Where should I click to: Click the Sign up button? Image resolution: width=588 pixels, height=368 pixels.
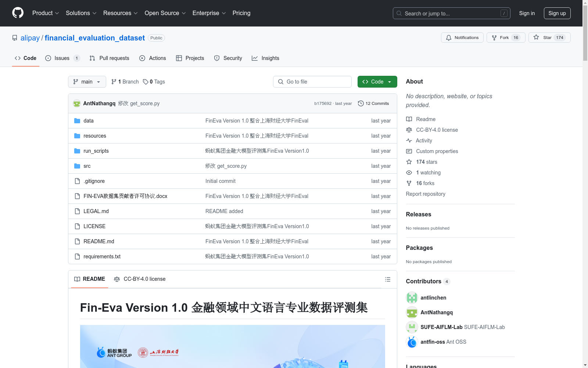click(557, 13)
